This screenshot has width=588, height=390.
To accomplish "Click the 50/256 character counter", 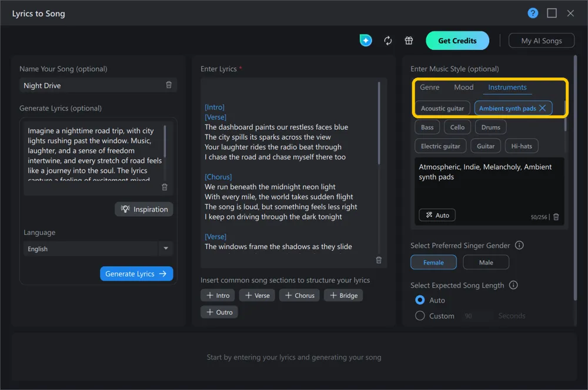I will tap(539, 217).
